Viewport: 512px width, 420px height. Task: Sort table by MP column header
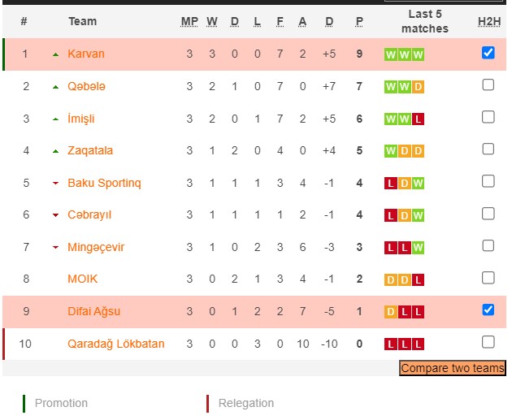(189, 21)
